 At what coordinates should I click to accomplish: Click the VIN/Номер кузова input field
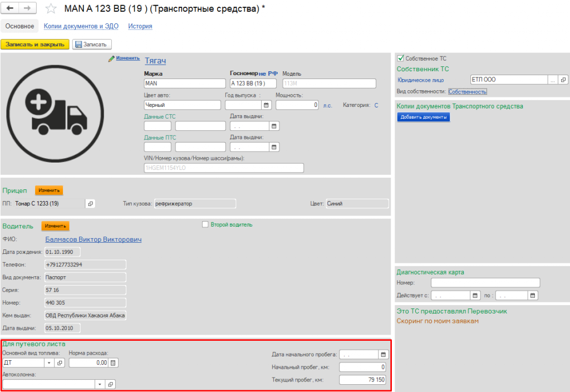coord(224,168)
